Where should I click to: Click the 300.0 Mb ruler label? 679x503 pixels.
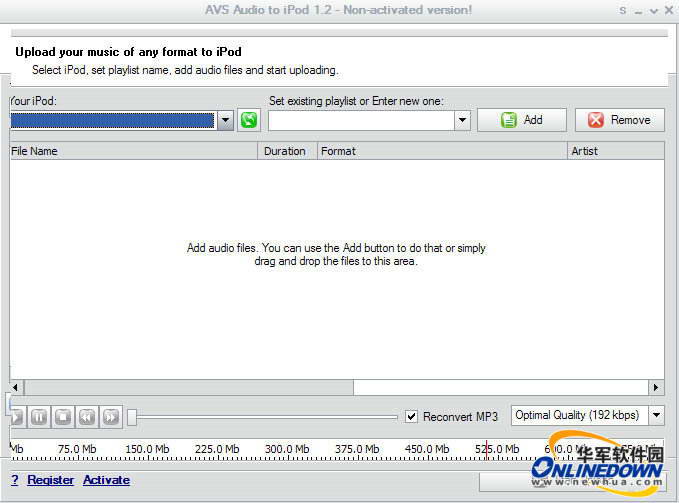[x=287, y=449]
